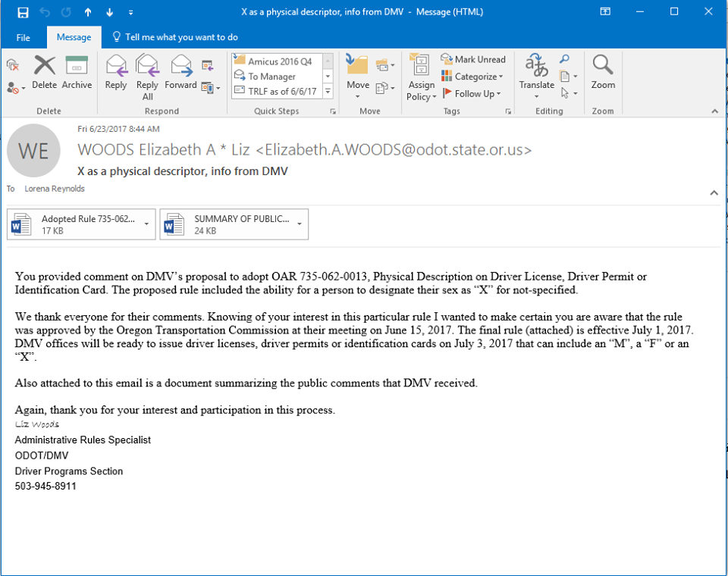
Task: Open Ribbon Display Options in title bar
Action: (605, 11)
